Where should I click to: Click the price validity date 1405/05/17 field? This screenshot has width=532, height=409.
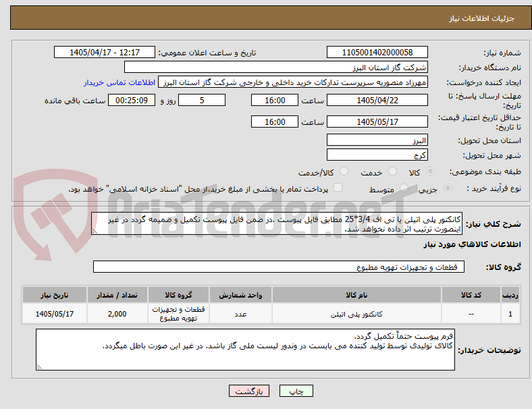pyautogui.click(x=377, y=121)
